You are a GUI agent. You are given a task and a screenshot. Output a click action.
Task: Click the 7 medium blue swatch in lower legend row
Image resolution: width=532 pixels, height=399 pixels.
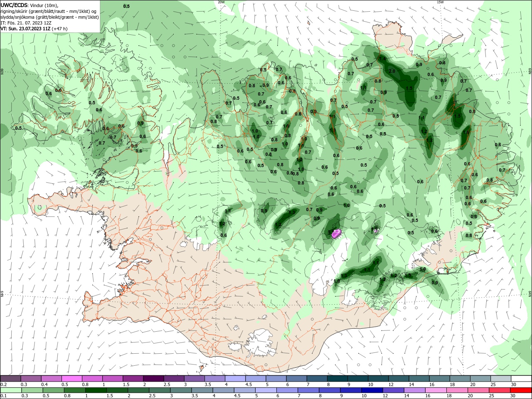tap(308, 390)
